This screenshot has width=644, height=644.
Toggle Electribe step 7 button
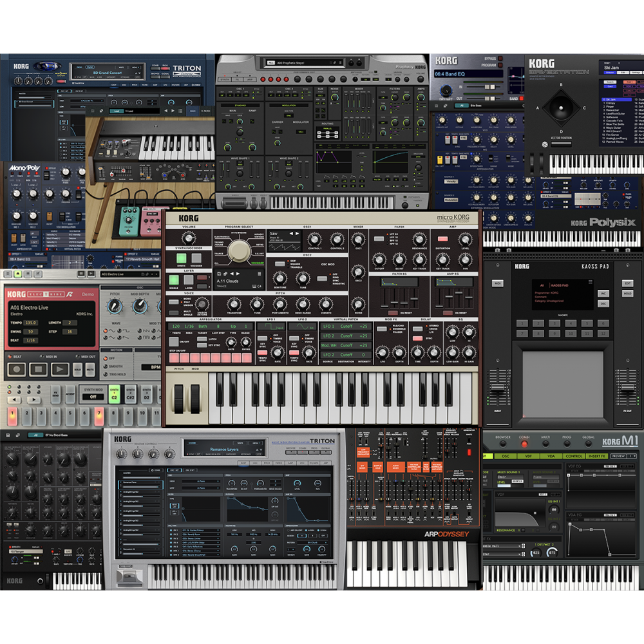coord(99,417)
